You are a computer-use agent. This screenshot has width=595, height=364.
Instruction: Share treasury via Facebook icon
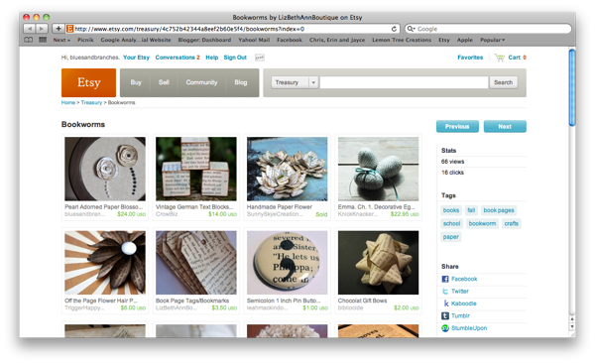tap(445, 279)
